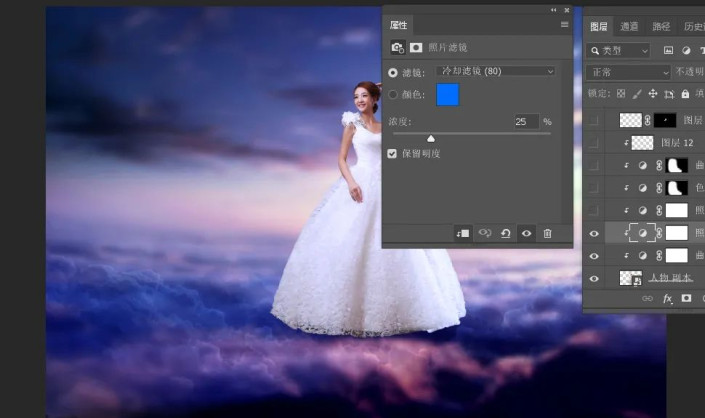Open the Properties panel flyout menu
The height and width of the screenshot is (418, 705).
point(565,25)
